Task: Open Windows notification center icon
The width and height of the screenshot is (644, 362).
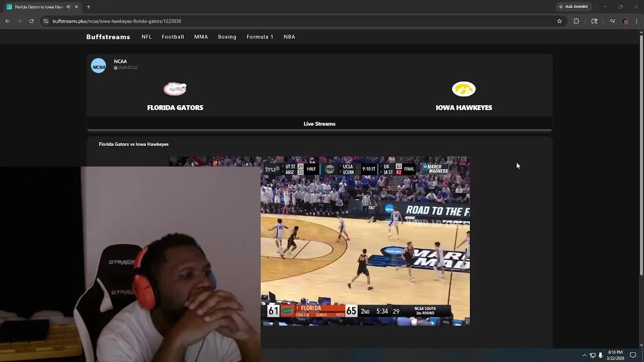Action: tap(633, 355)
